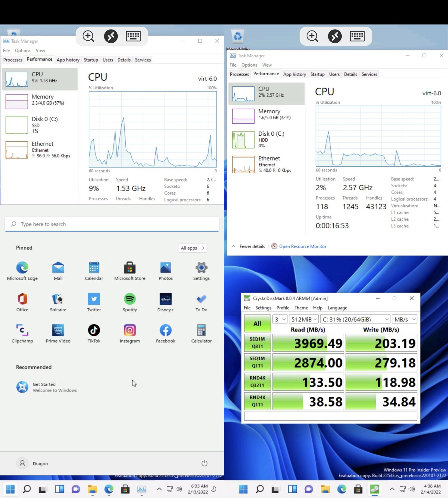Open the Theme menu in CrystalDiskMark
Image resolution: width=448 pixels, height=498 pixels.
click(301, 308)
